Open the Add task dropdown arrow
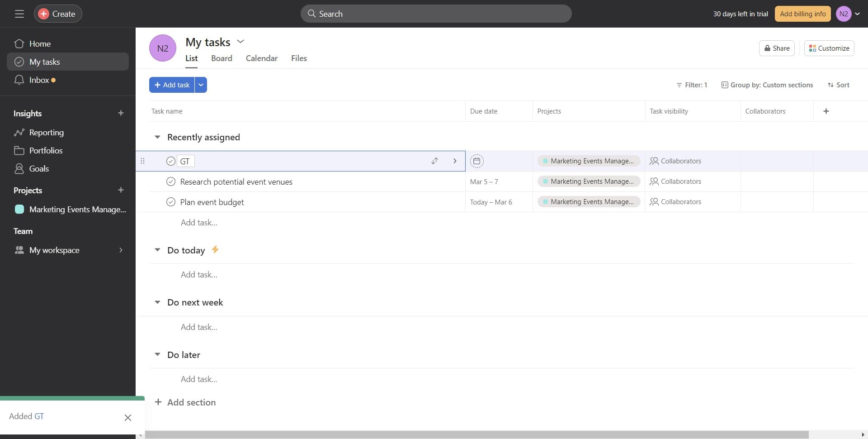 pyautogui.click(x=200, y=85)
